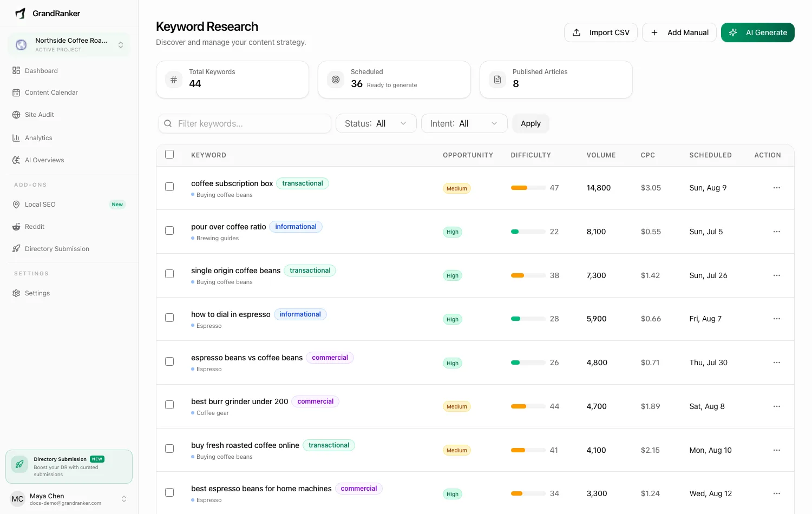Image resolution: width=812 pixels, height=514 pixels.
Task: Click difficulty bar for pour over coffee ratio
Action: [x=528, y=232]
